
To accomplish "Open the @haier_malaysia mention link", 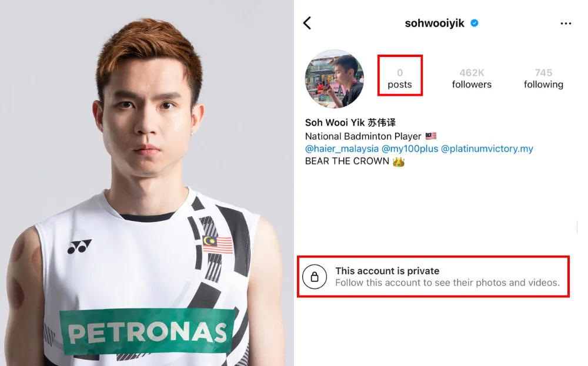I will (342, 149).
